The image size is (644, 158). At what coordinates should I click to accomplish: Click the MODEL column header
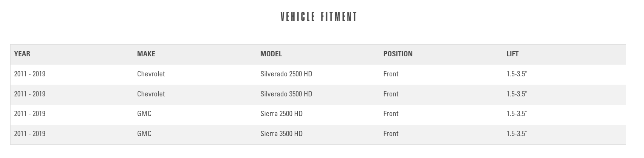click(271, 54)
